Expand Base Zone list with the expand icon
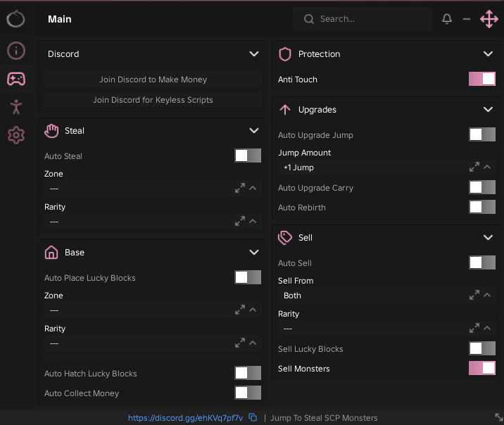The width and height of the screenshot is (504, 425). [240, 310]
